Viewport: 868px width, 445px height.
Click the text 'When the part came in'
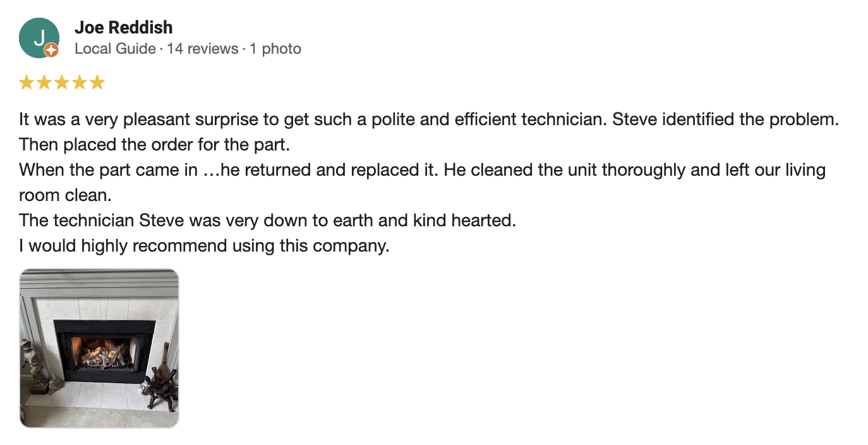coord(109,170)
